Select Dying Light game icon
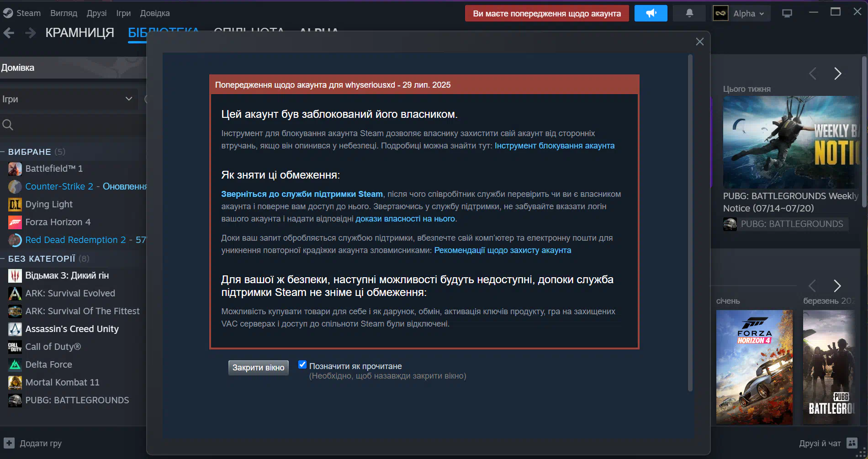This screenshot has width=868, height=459. 15,205
